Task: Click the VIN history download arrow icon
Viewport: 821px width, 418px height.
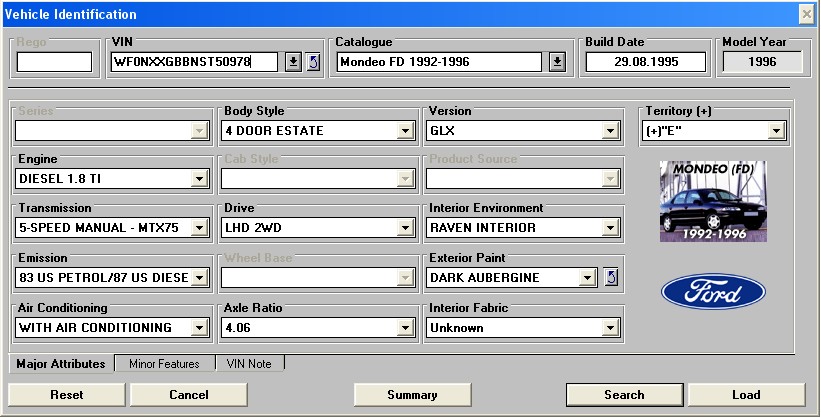Action: (x=292, y=62)
